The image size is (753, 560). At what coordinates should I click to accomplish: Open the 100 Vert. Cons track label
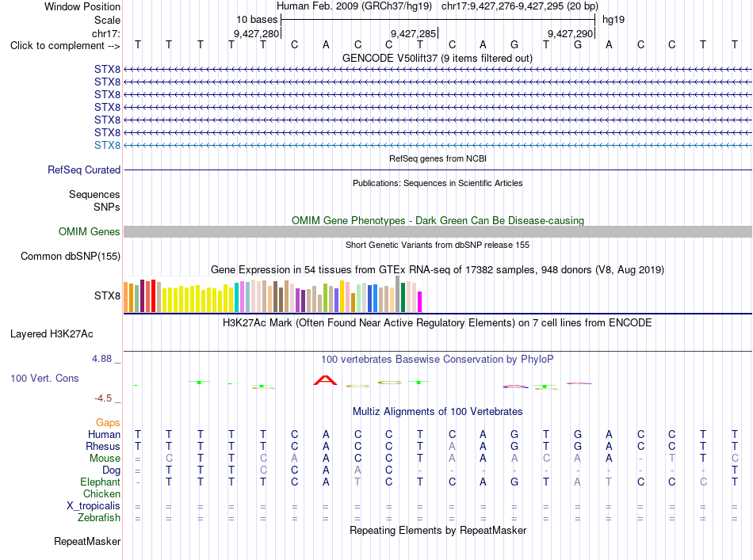pos(44,378)
